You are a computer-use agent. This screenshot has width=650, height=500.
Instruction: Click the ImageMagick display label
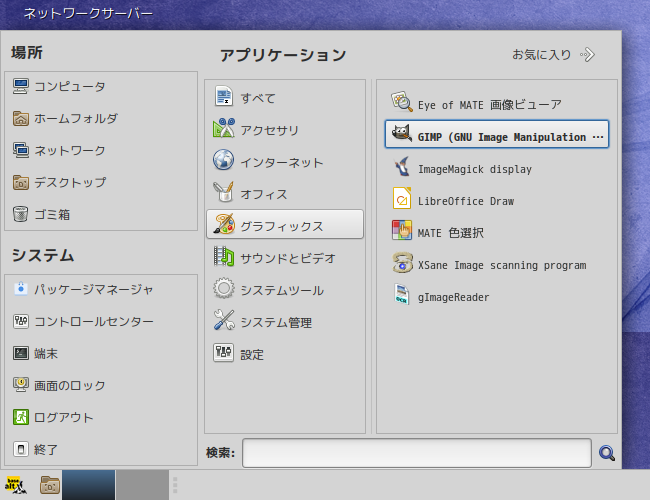point(475,169)
